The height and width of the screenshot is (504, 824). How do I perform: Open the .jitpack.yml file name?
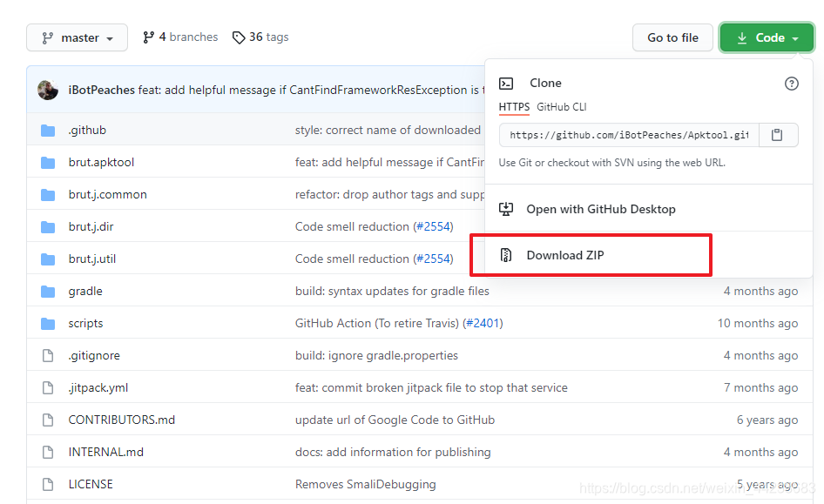(98, 388)
